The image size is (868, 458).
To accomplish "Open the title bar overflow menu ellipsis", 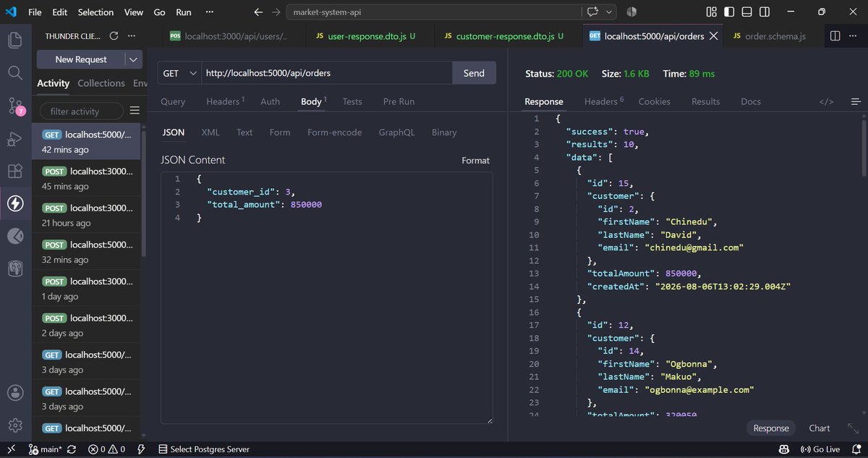I will (x=209, y=12).
